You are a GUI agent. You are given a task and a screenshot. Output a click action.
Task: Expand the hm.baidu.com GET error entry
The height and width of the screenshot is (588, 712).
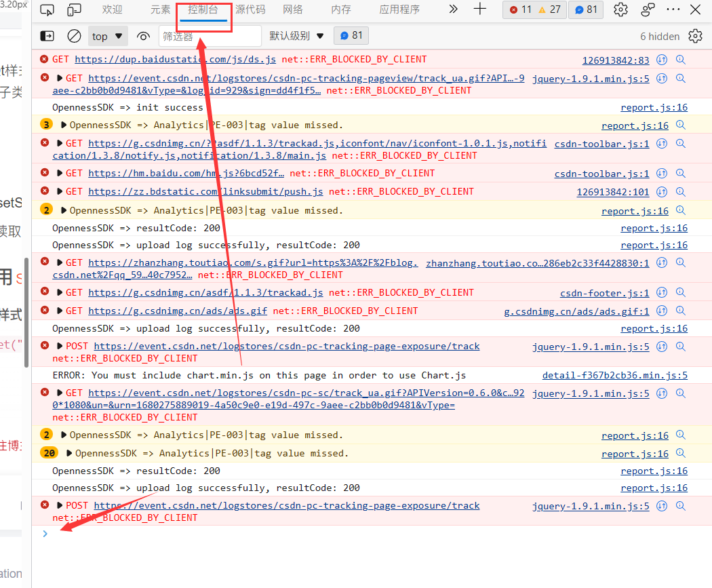pos(60,174)
